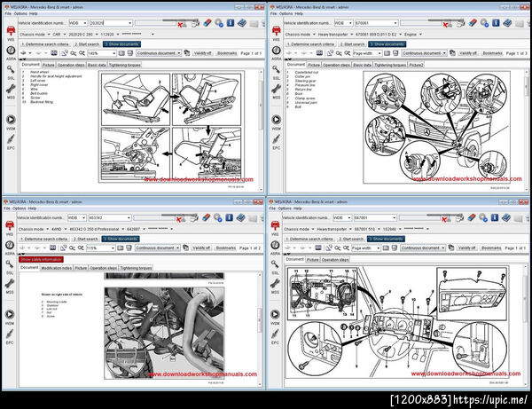The image size is (532, 409).
Task: Click the eraser icon in the 202029 window
Action: [x=207, y=23]
